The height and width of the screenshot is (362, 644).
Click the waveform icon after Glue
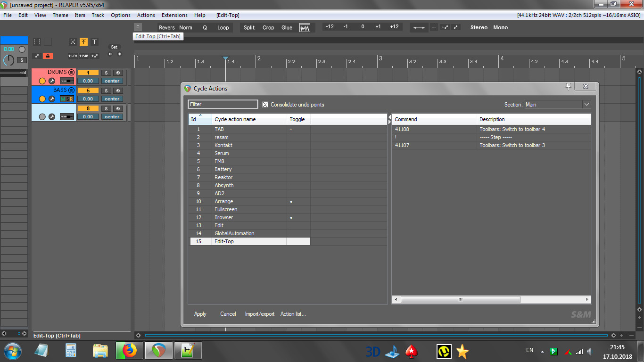tap(305, 28)
